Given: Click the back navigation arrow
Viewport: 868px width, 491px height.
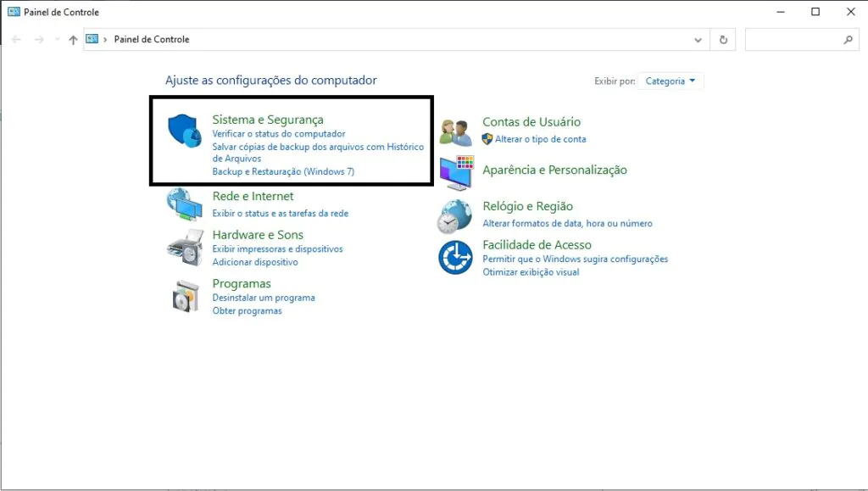Looking at the screenshot, I should tap(16, 39).
